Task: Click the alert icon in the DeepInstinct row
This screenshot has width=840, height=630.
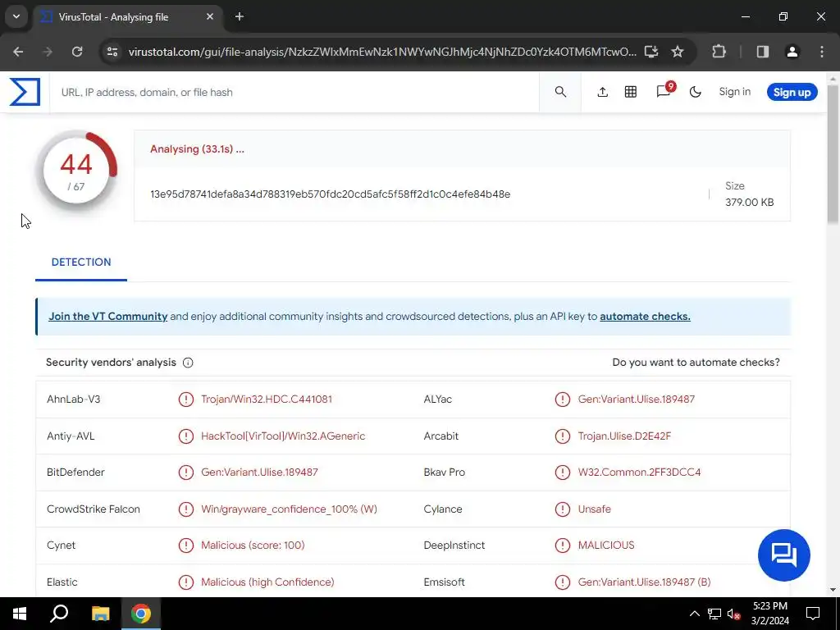Action: point(563,546)
